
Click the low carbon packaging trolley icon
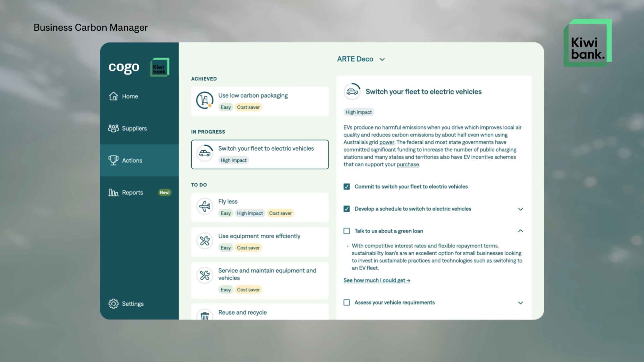205,100
